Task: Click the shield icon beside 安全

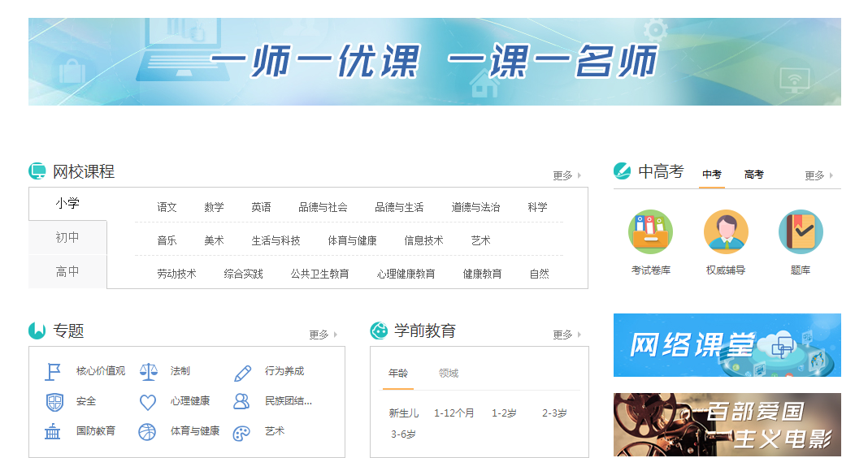Action: 54,402
